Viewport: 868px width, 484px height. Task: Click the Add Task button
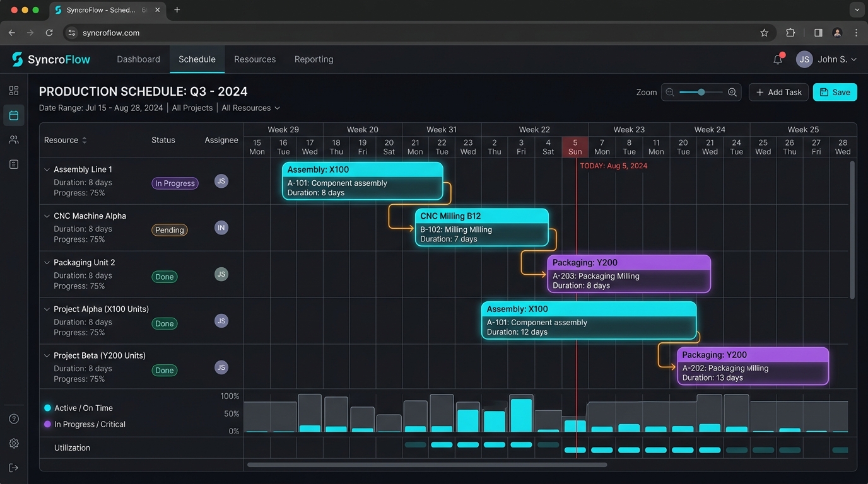(778, 92)
